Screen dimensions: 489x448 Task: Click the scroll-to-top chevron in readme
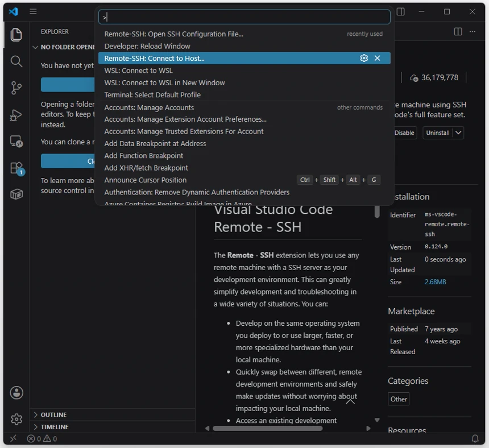[x=350, y=401]
